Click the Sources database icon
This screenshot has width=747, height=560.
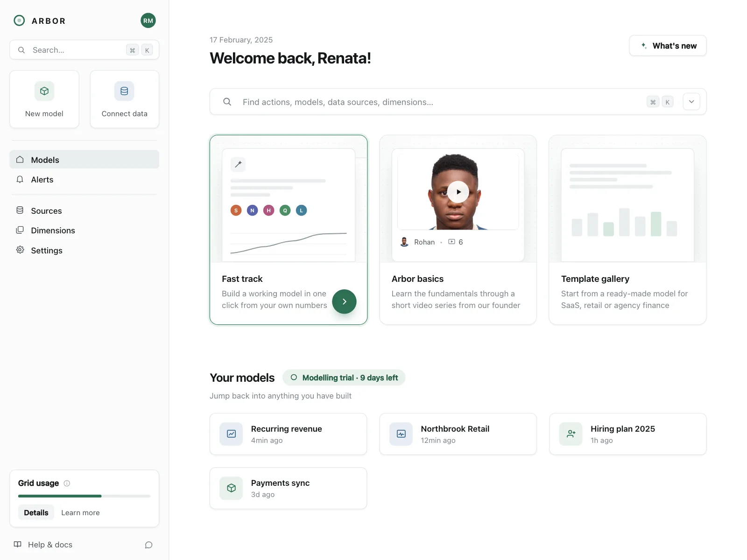20,210
